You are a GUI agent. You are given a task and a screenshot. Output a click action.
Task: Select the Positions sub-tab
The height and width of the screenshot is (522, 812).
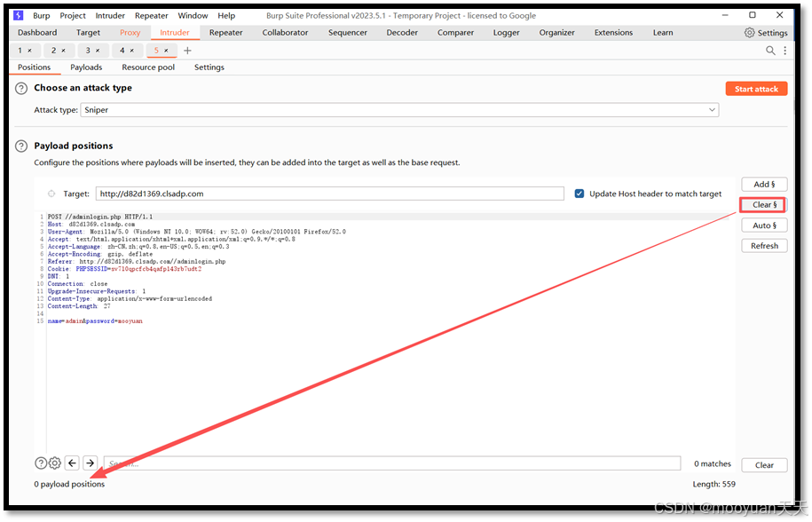pos(35,67)
